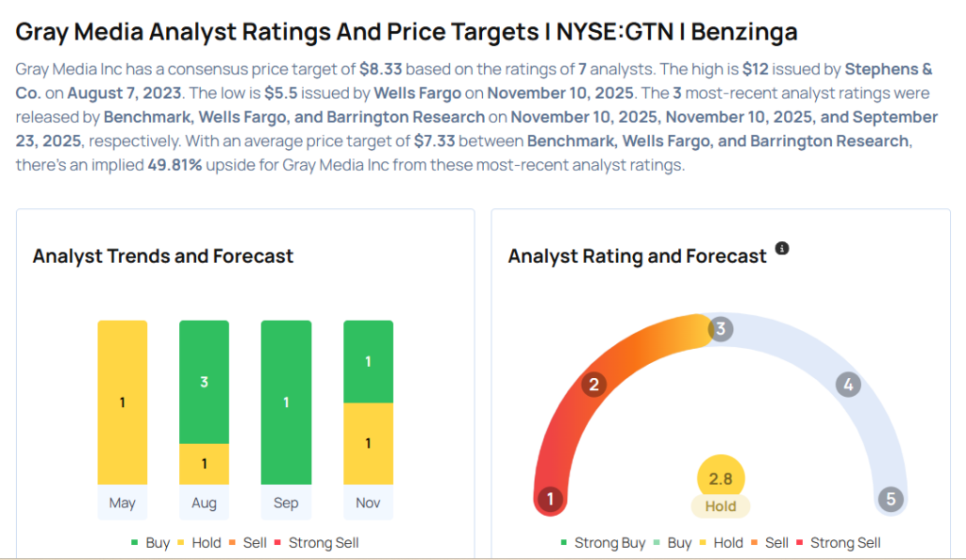Select the gauge marker labeled 4
Screen dimensions: 966x560
[x=848, y=385]
